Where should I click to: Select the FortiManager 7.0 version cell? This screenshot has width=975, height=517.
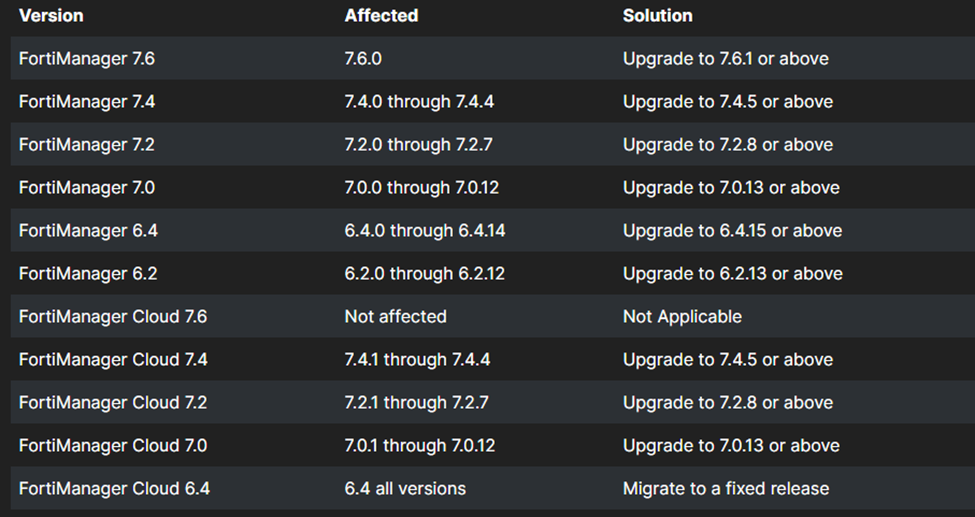(x=86, y=187)
